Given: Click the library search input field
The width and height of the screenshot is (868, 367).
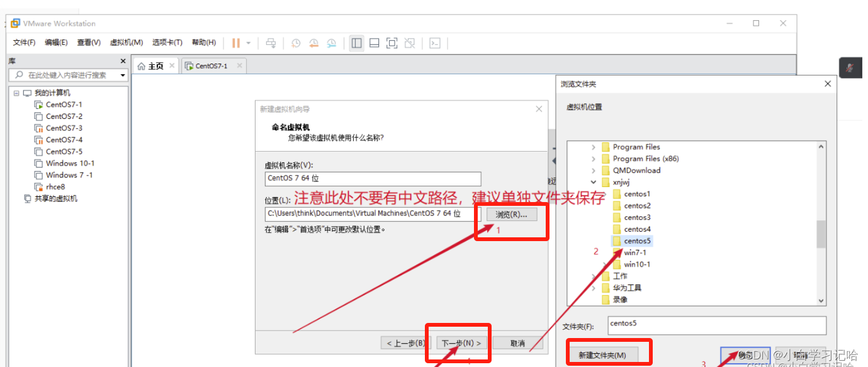Looking at the screenshot, I should point(67,75).
